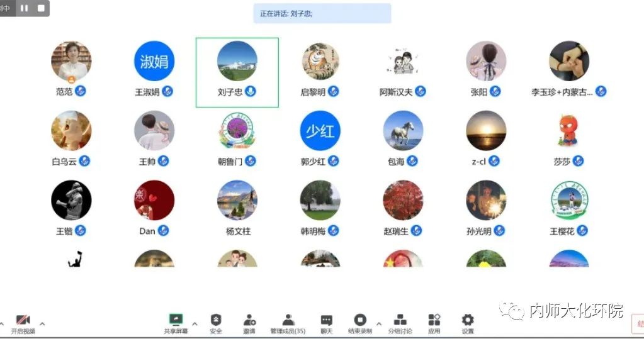Select 王淑娟's participant avatar

(154, 62)
